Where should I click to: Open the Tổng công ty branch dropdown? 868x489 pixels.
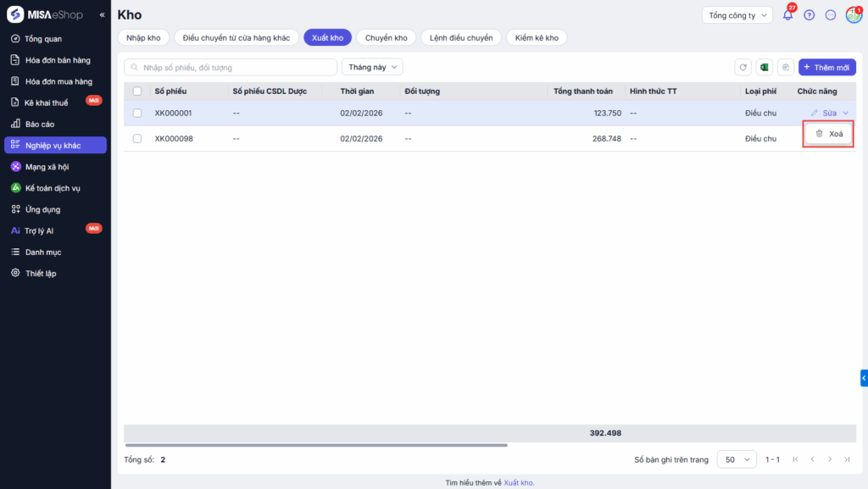pyautogui.click(x=737, y=15)
